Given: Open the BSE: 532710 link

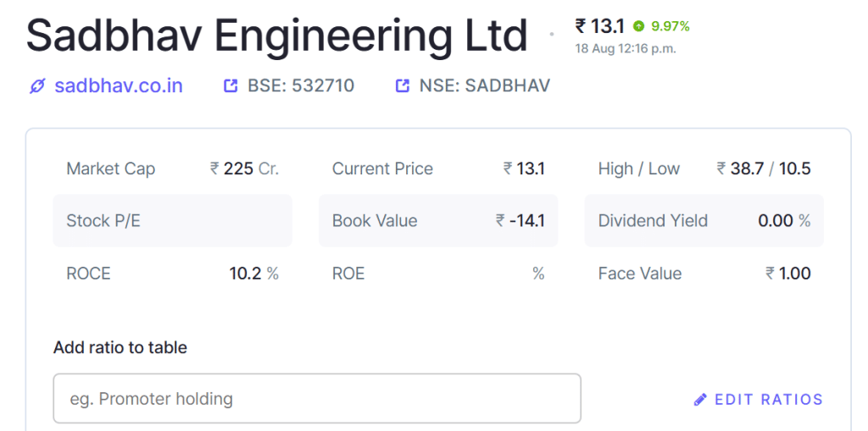Looking at the screenshot, I should coord(301,86).
